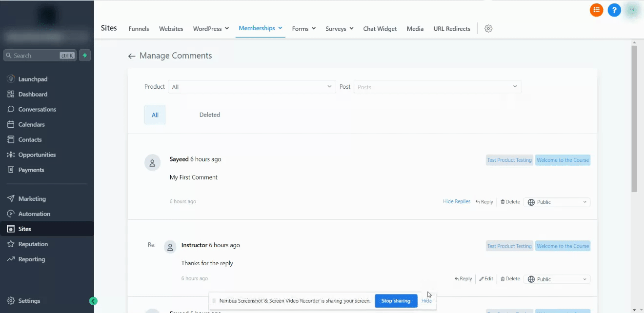Image resolution: width=644 pixels, height=313 pixels.
Task: Click 'Welcome to the Course' tag on Instructor's reply
Action: pyautogui.click(x=563, y=246)
